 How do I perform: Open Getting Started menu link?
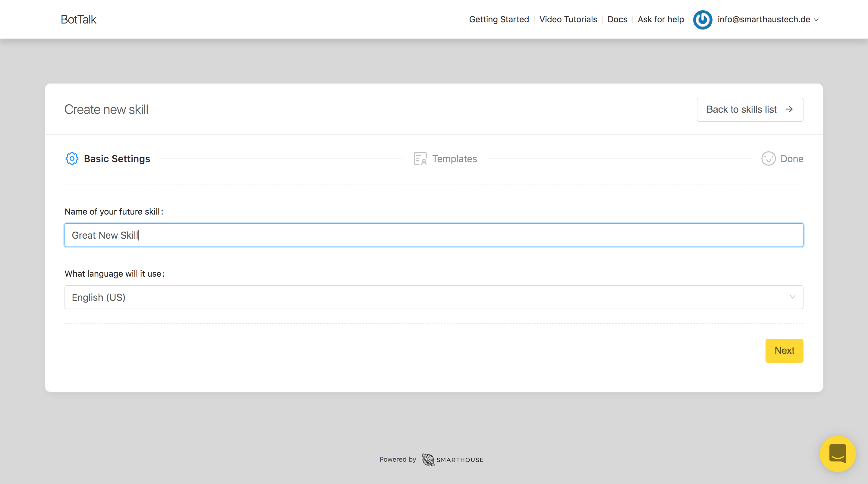499,19
